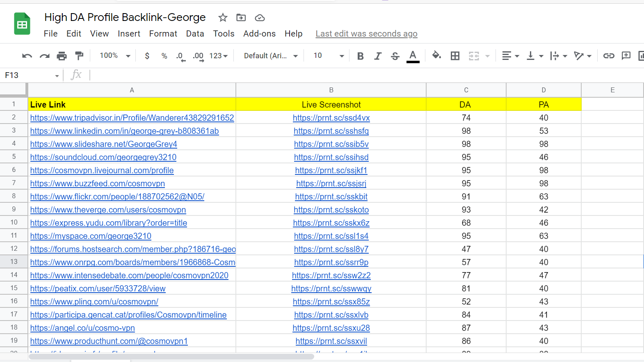Open the tripadvisor profile link in A2
Screen dimensions: 644x362
pyautogui.click(x=132, y=118)
